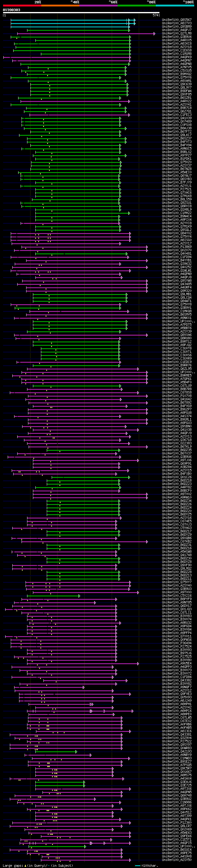
Task: Open hit UniRef100_Q41642
Action: coord(177,399)
